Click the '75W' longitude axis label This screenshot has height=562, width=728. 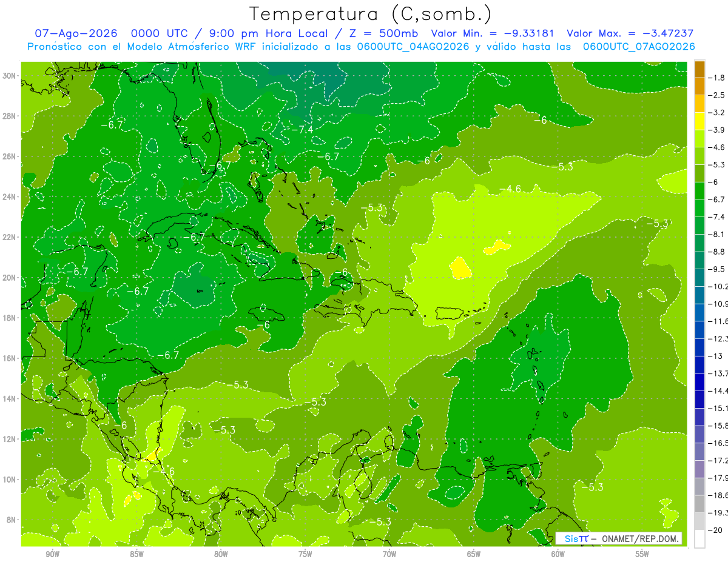tap(305, 555)
